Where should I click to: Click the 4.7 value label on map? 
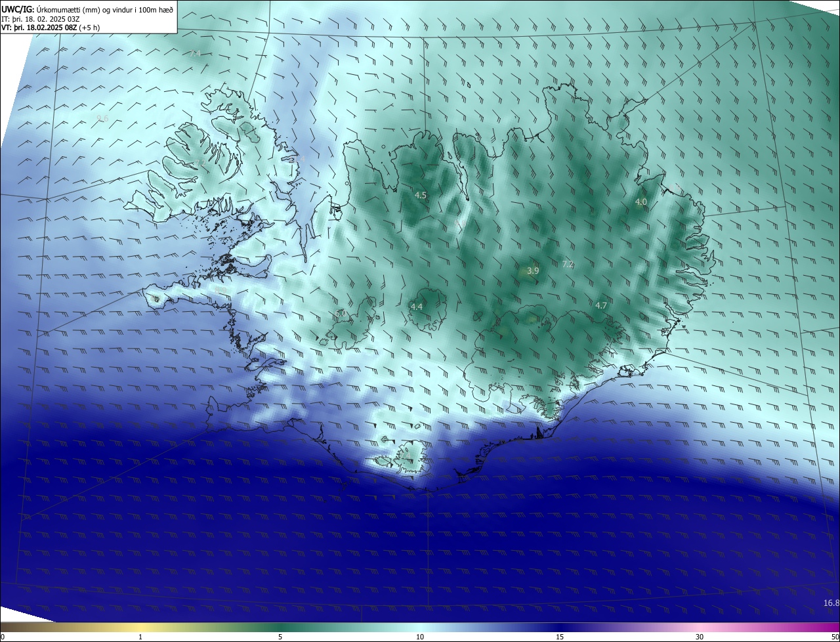pos(601,305)
